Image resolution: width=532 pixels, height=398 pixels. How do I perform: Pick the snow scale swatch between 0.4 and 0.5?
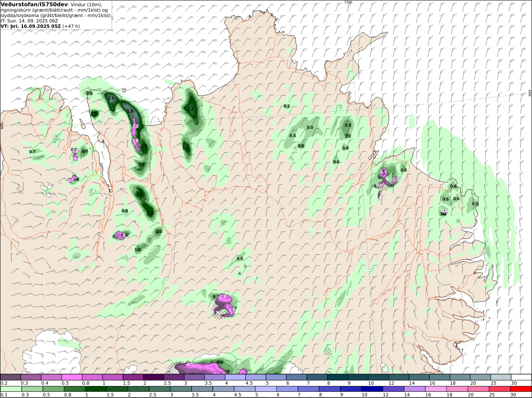tap(51, 377)
